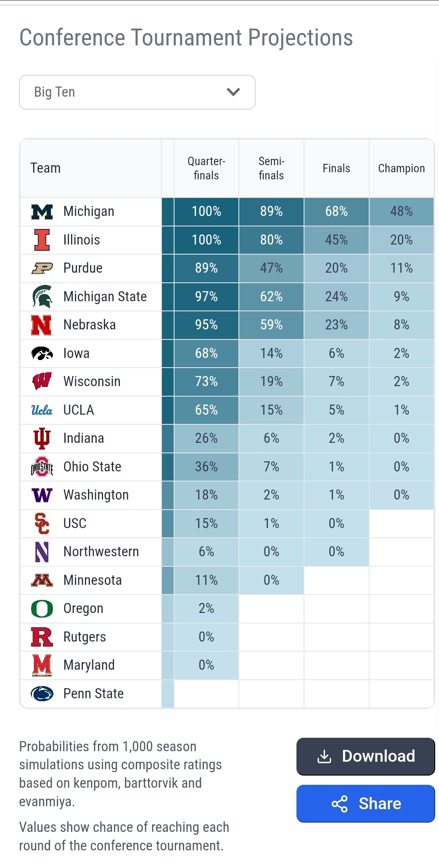
Task: Click the Illinois orange I logo
Action: tap(42, 240)
